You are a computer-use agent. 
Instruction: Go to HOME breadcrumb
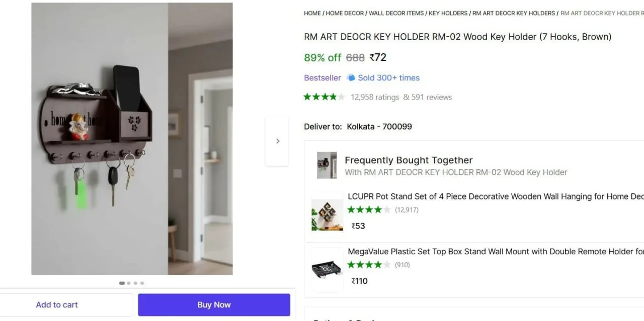(312, 13)
